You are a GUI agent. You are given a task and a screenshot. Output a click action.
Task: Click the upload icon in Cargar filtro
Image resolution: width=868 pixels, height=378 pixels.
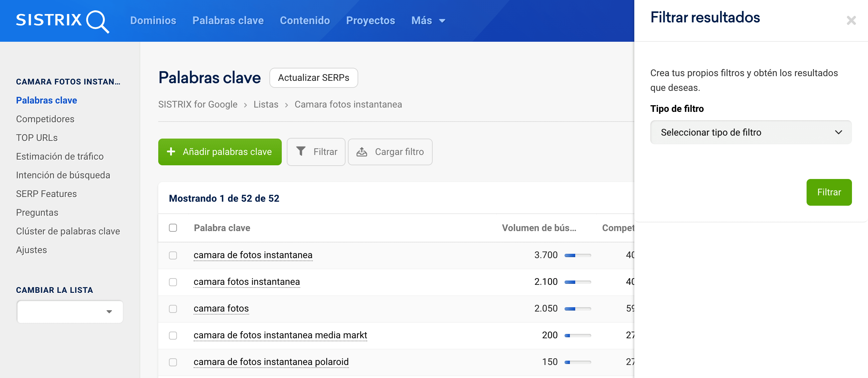pyautogui.click(x=362, y=152)
